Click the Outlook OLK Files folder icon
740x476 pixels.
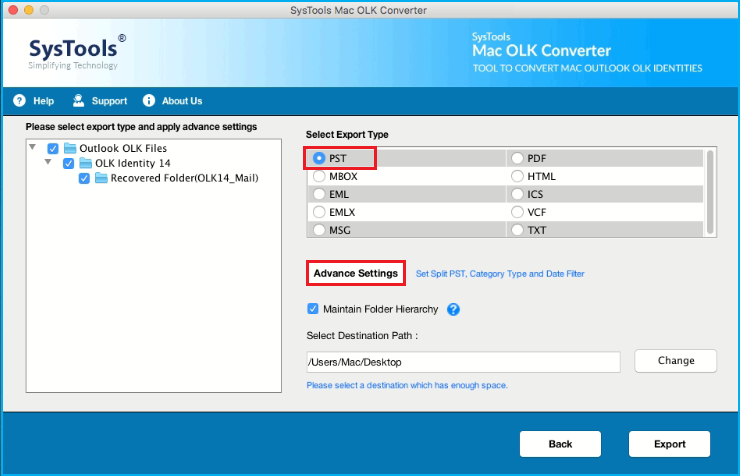click(x=70, y=148)
